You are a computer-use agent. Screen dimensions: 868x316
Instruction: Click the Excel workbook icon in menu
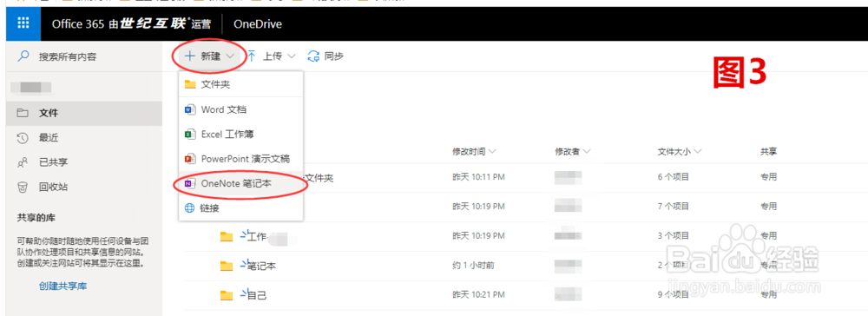[x=190, y=134]
